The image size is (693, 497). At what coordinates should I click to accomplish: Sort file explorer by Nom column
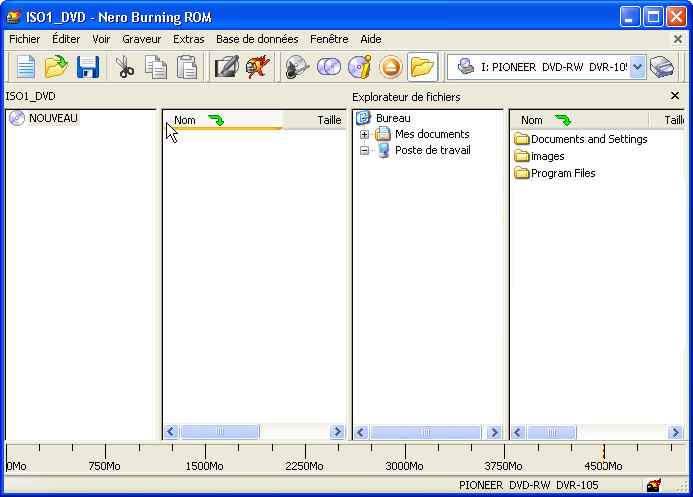coord(579,120)
